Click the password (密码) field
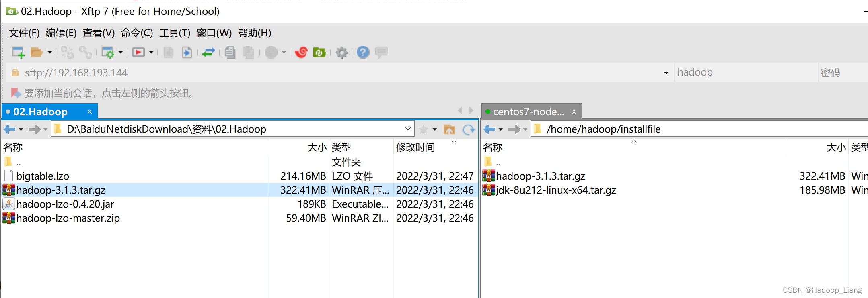The width and height of the screenshot is (868, 298). click(843, 73)
